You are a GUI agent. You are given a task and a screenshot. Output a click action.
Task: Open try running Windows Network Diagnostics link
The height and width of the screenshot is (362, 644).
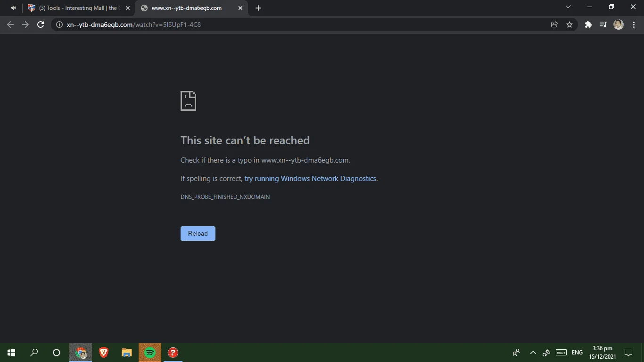tap(310, 179)
